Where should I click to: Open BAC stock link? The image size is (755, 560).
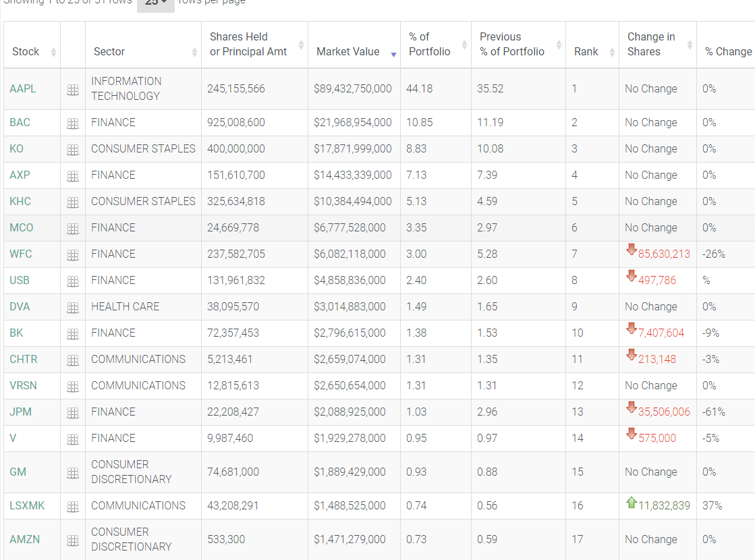click(20, 122)
